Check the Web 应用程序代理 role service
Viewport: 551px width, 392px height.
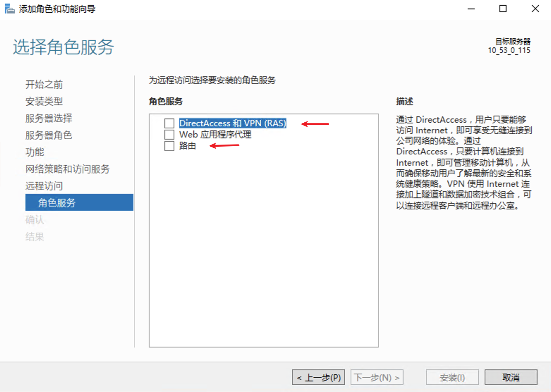click(x=169, y=134)
